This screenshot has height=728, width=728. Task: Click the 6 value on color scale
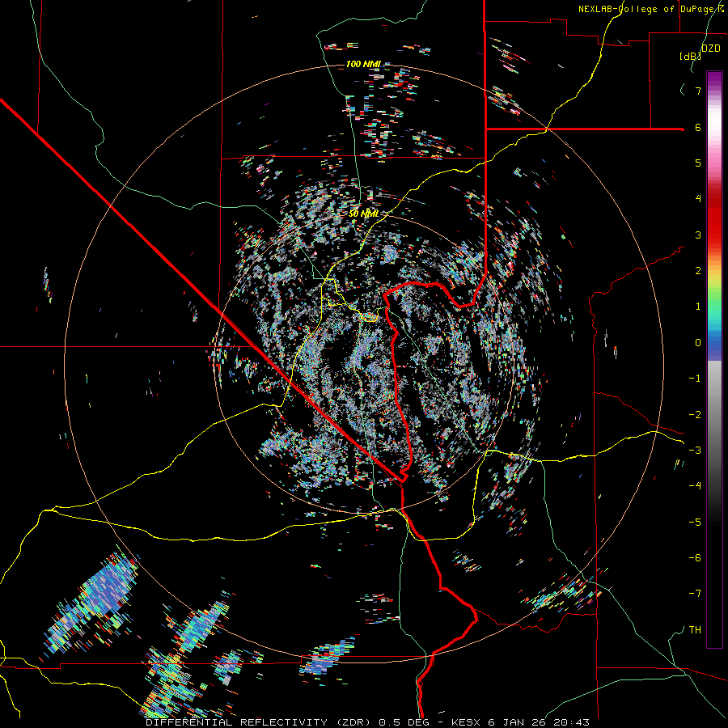(x=698, y=127)
